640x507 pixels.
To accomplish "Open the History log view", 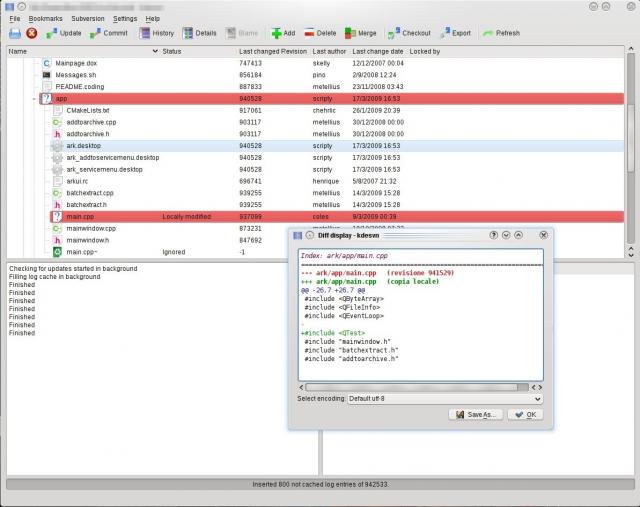I will pyautogui.click(x=156, y=33).
